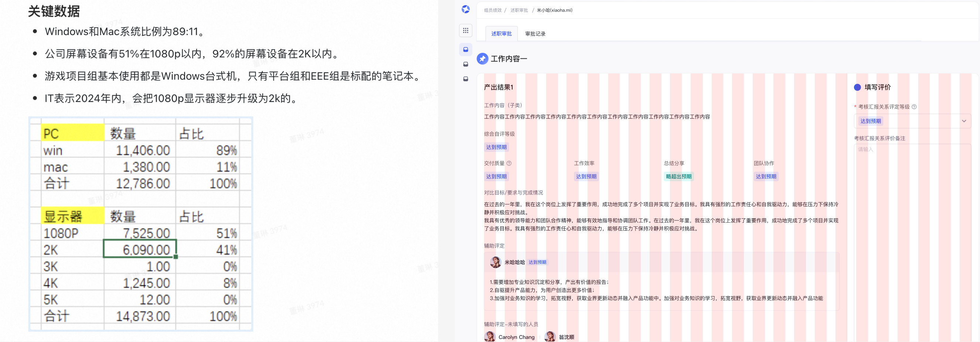Click help icon next to 交付质量

[x=508, y=163]
